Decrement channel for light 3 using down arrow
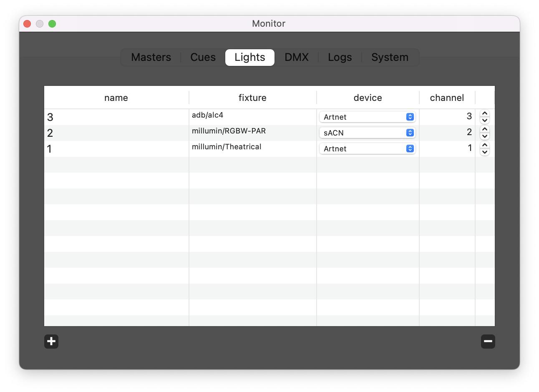 (484, 121)
